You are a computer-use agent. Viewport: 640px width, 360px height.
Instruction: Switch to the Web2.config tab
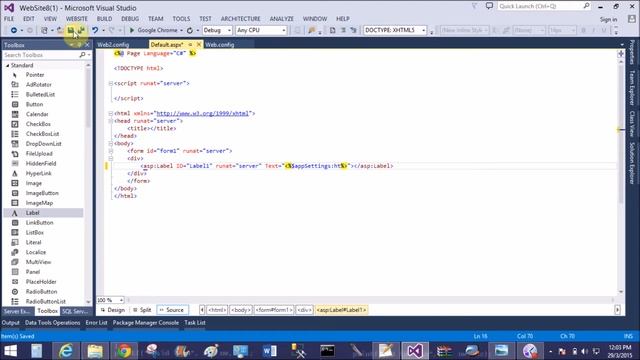[x=113, y=45]
